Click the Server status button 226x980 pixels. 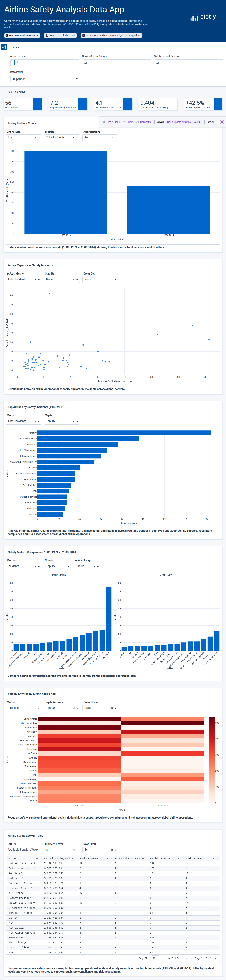tap(210, 122)
